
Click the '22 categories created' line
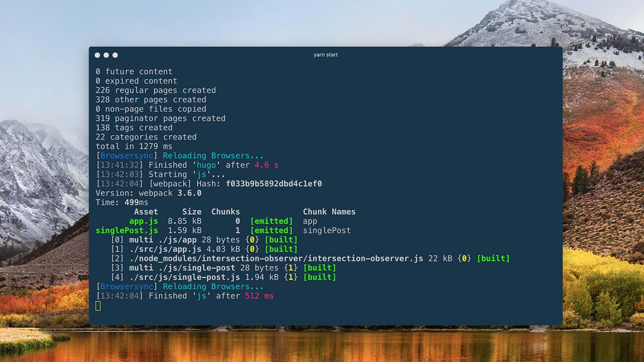146,137
